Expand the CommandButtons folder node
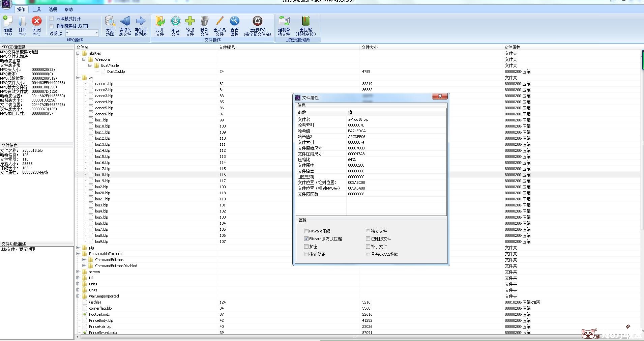Image resolution: width=644 pixels, height=341 pixels. click(84, 260)
